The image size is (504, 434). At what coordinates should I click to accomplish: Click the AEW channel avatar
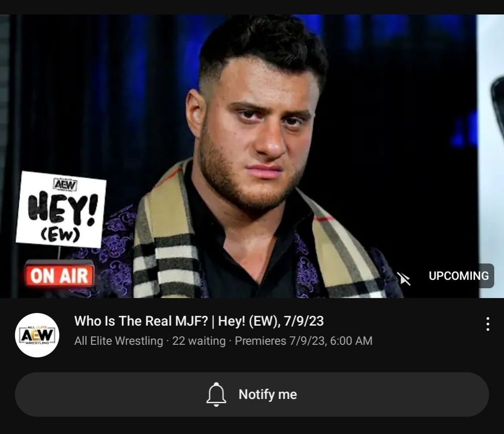(37, 335)
